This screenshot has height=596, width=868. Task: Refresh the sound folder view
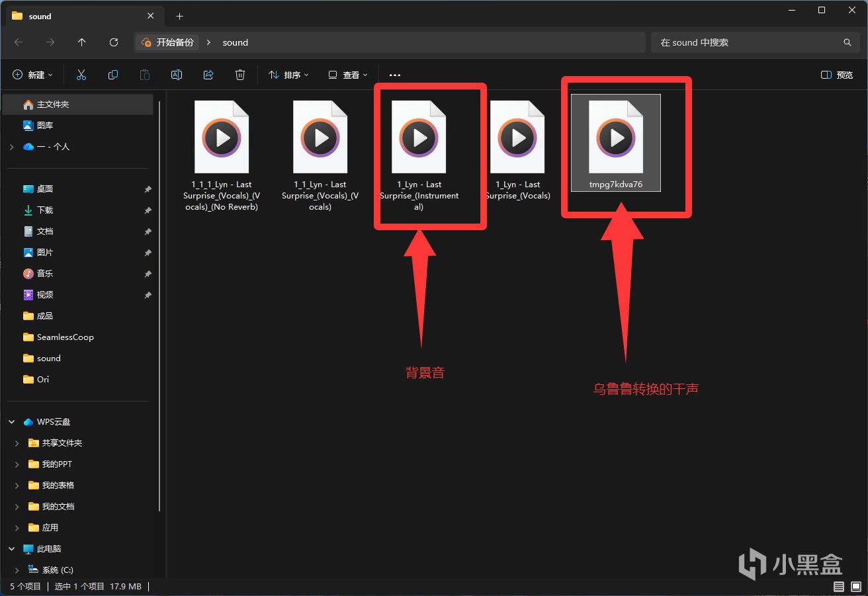[114, 42]
